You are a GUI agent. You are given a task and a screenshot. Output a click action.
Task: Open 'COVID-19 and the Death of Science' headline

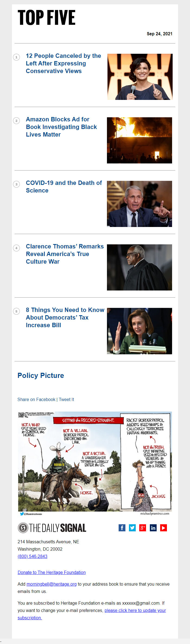[x=64, y=187]
